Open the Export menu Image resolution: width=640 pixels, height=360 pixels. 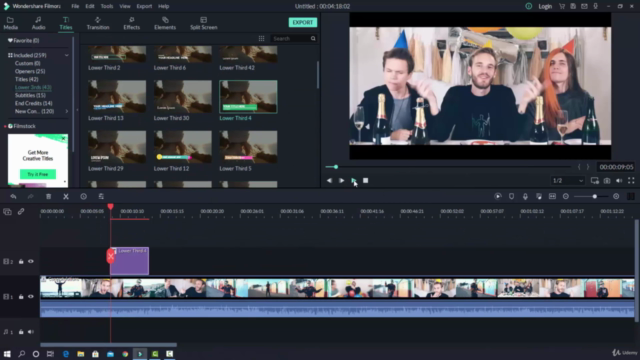tap(144, 6)
